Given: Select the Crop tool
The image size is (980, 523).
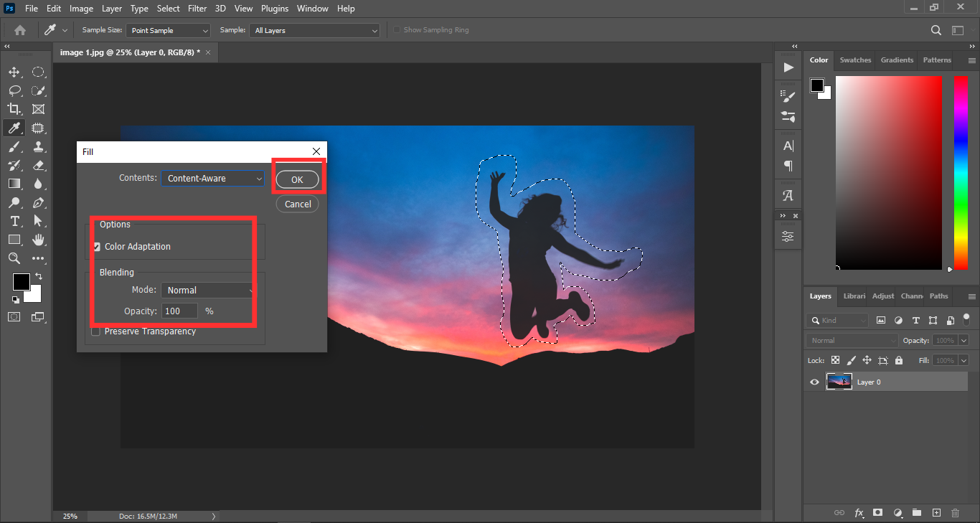Looking at the screenshot, I should point(14,109).
